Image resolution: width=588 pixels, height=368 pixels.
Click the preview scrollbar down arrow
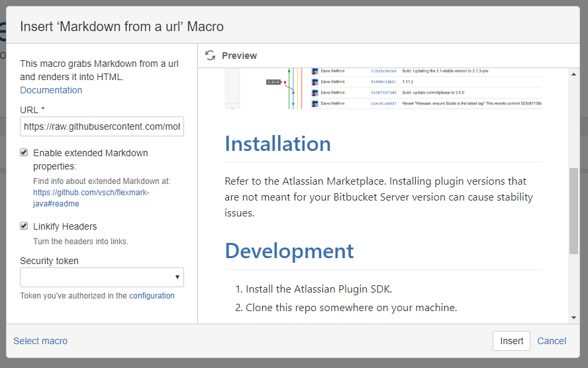(573, 318)
